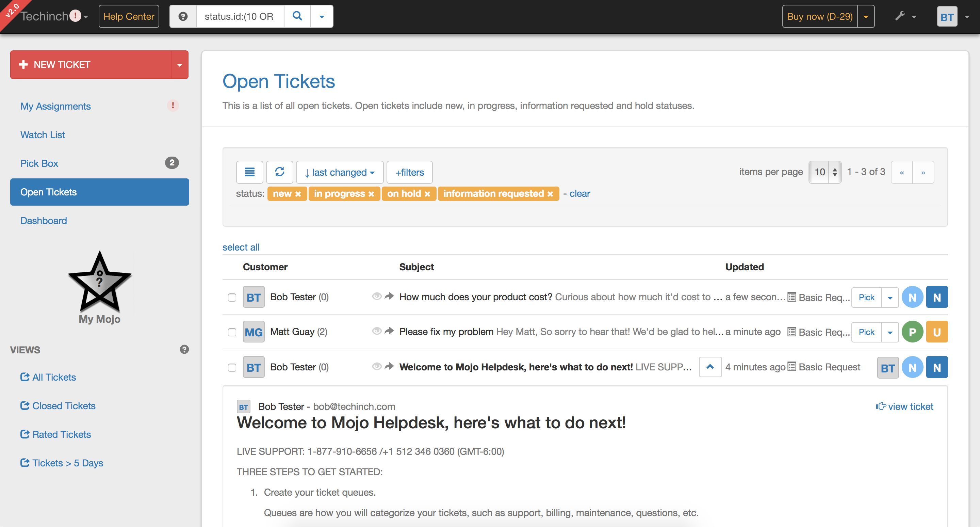Click the search magnifier icon
The width and height of the screenshot is (980, 527).
297,16
